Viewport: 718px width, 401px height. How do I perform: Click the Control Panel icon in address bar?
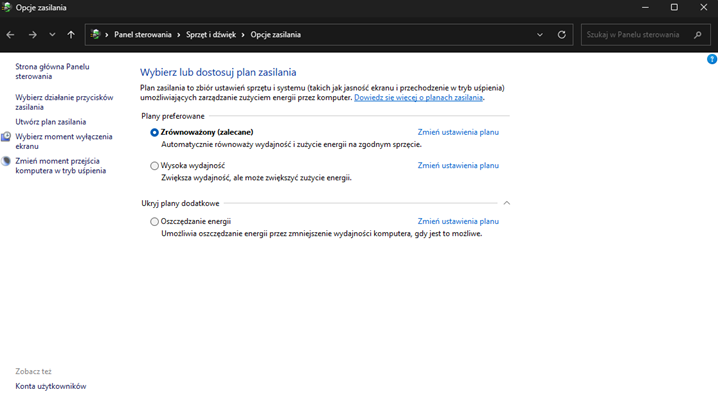95,34
